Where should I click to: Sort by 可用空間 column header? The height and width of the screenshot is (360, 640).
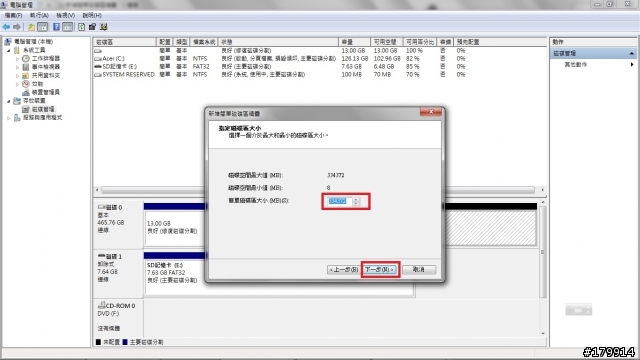pyautogui.click(x=387, y=42)
